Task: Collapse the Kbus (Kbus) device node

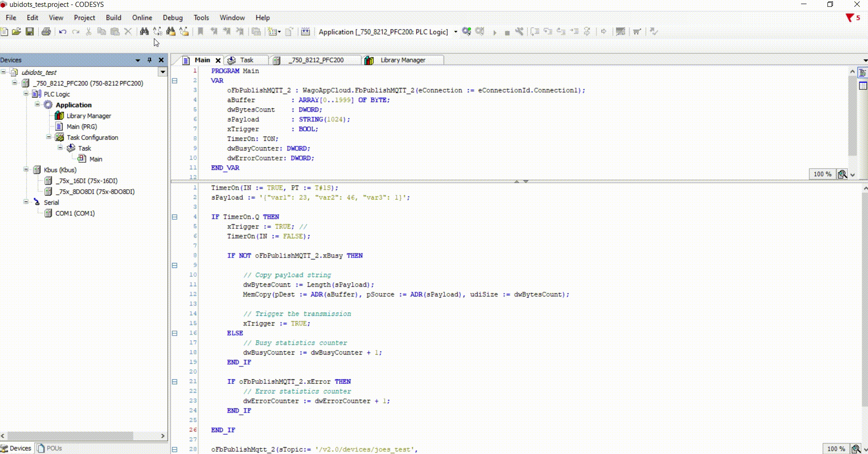Action: click(x=26, y=170)
